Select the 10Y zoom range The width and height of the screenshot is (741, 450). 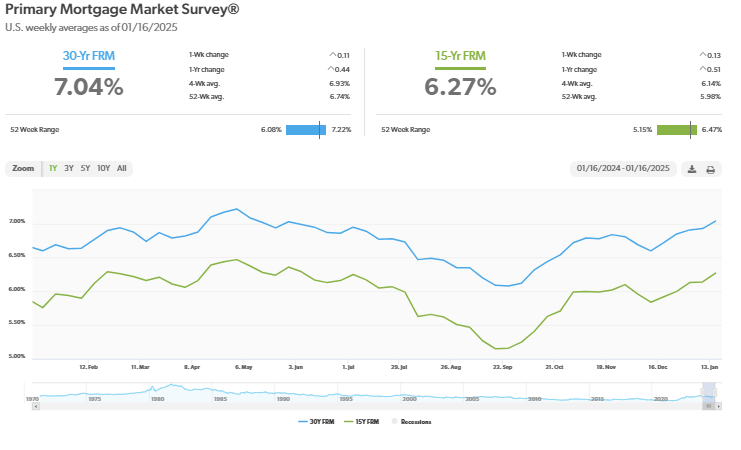tap(103, 168)
